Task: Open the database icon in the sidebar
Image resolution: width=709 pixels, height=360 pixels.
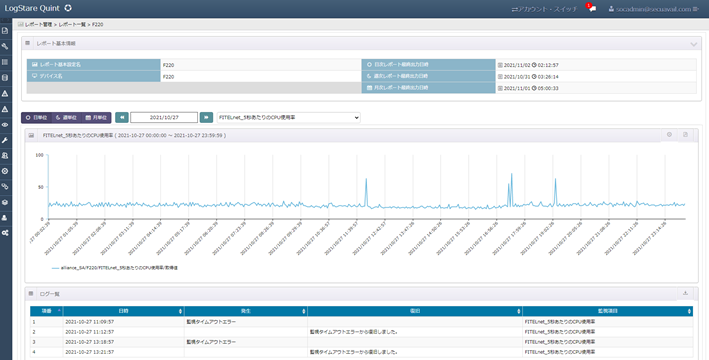Action: click(x=5, y=78)
